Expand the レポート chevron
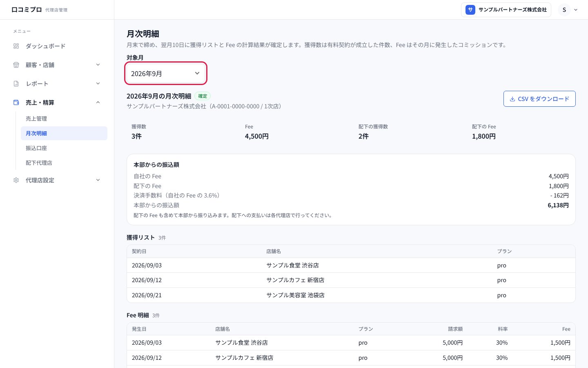The height and width of the screenshot is (368, 588). point(98,84)
